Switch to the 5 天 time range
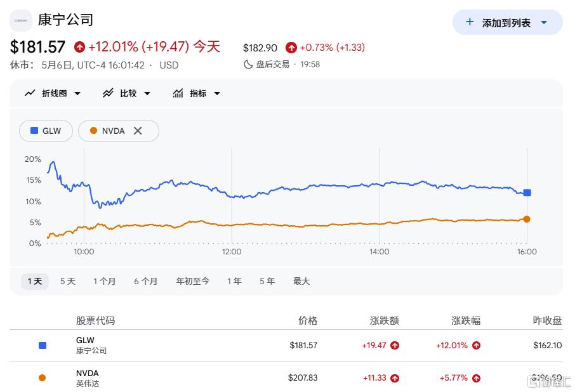 (x=68, y=282)
